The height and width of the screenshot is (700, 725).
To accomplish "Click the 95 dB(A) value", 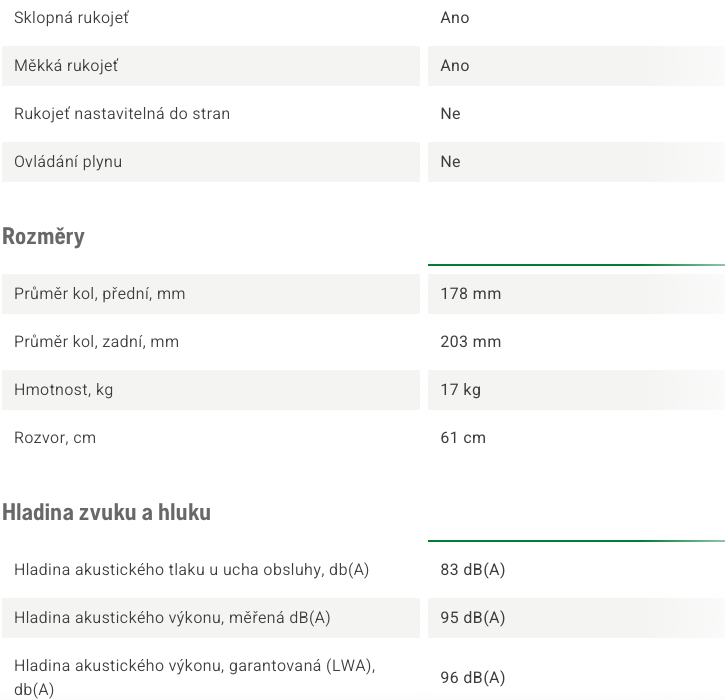I will point(473,618).
